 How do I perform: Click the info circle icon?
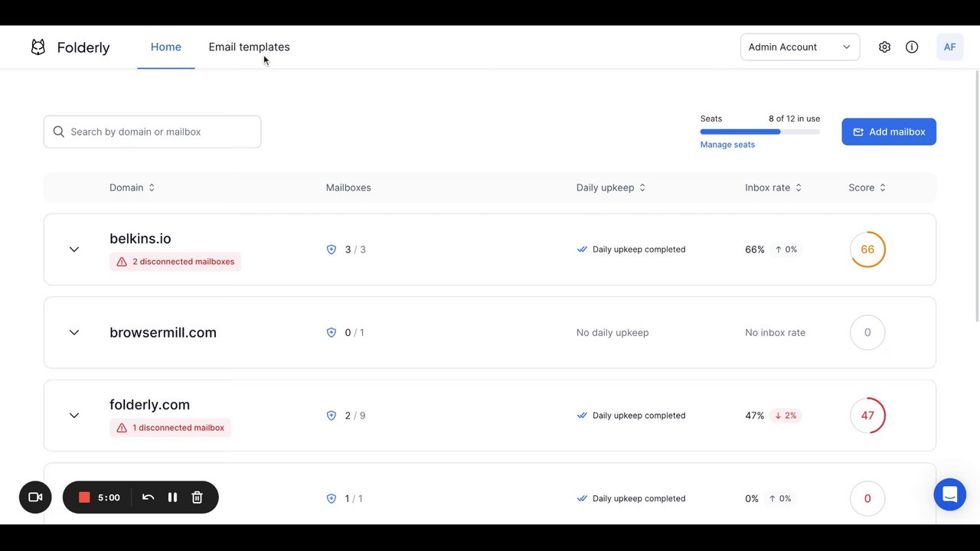(x=912, y=47)
